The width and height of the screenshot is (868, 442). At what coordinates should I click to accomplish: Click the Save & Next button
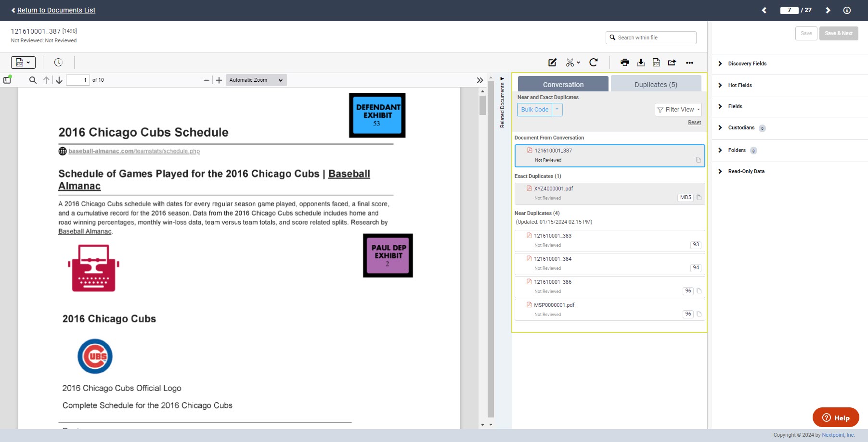[839, 33]
